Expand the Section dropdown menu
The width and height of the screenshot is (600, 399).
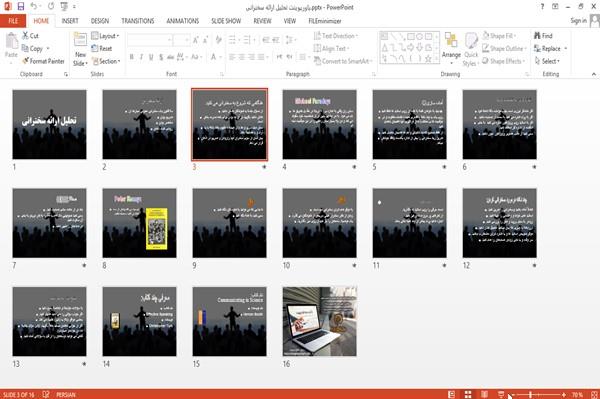click(106, 61)
